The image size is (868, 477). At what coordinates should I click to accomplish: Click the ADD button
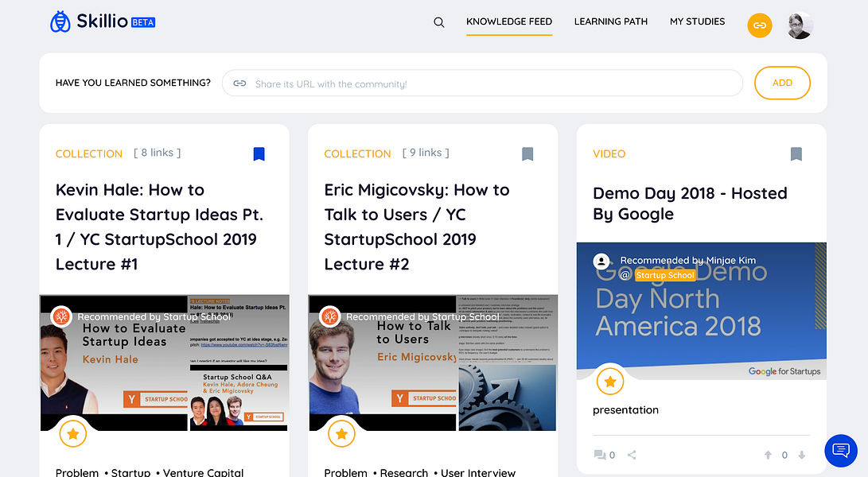[782, 83]
